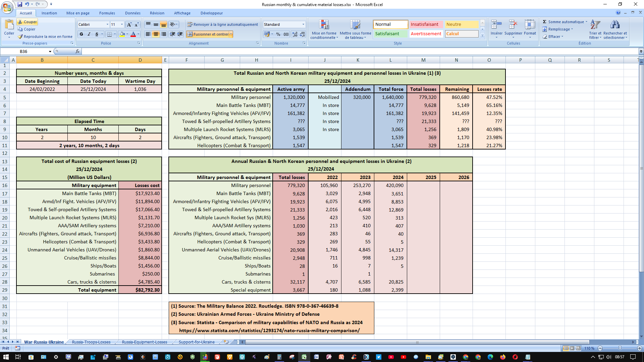This screenshot has height=362, width=644.
Task: Open the Mise en page tab
Action: [x=78, y=13]
